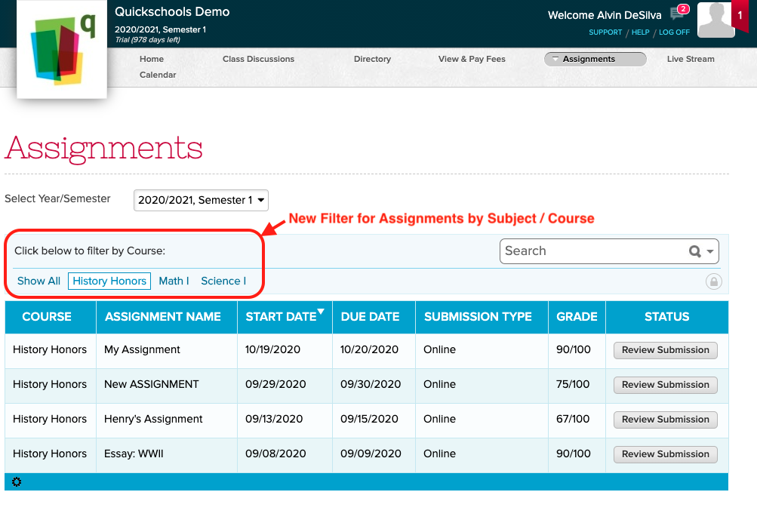Select the Show All course filter

(38, 281)
